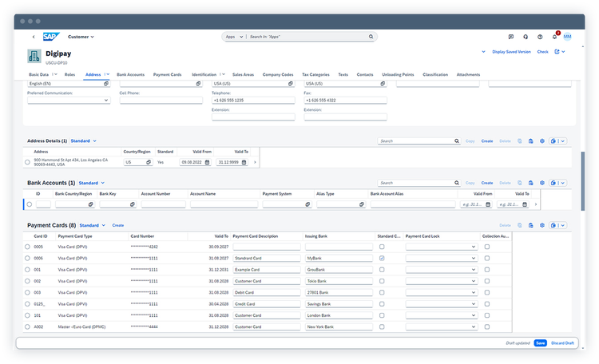Screen dimensions: 599x364
Task: Open calendar for Valid From 09.08.2022
Action: click(x=207, y=162)
